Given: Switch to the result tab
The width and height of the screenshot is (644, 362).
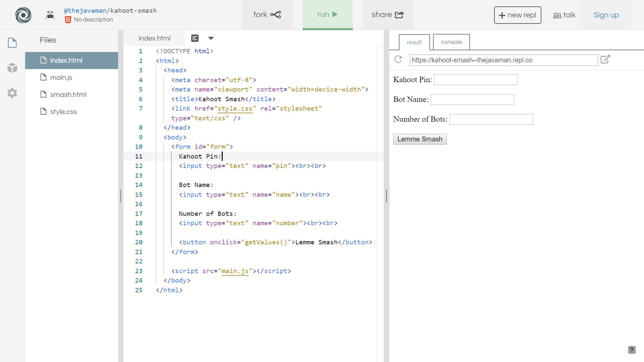Looking at the screenshot, I should (414, 42).
